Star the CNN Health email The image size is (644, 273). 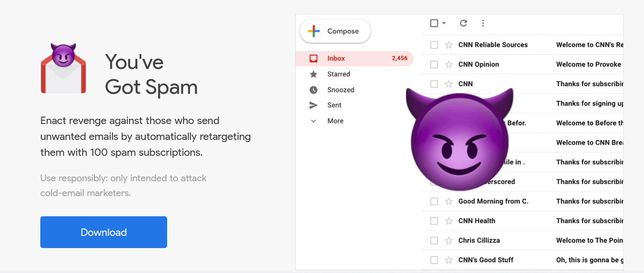(x=449, y=221)
